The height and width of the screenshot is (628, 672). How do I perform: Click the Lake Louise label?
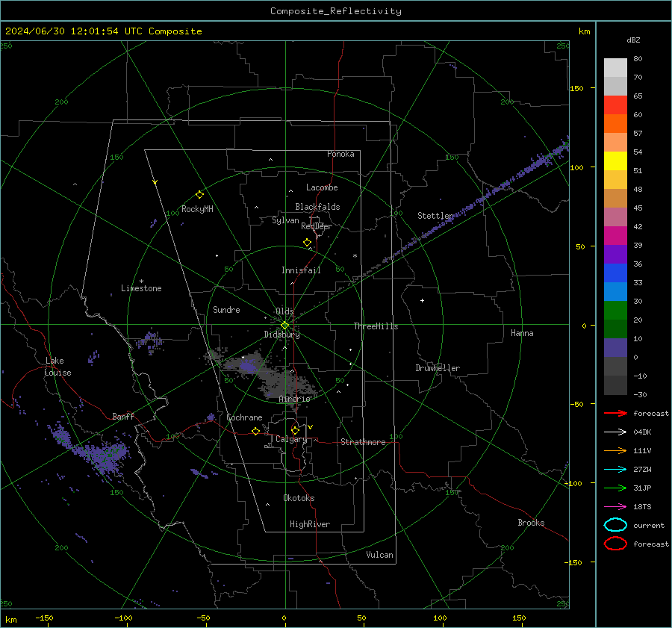[57, 367]
